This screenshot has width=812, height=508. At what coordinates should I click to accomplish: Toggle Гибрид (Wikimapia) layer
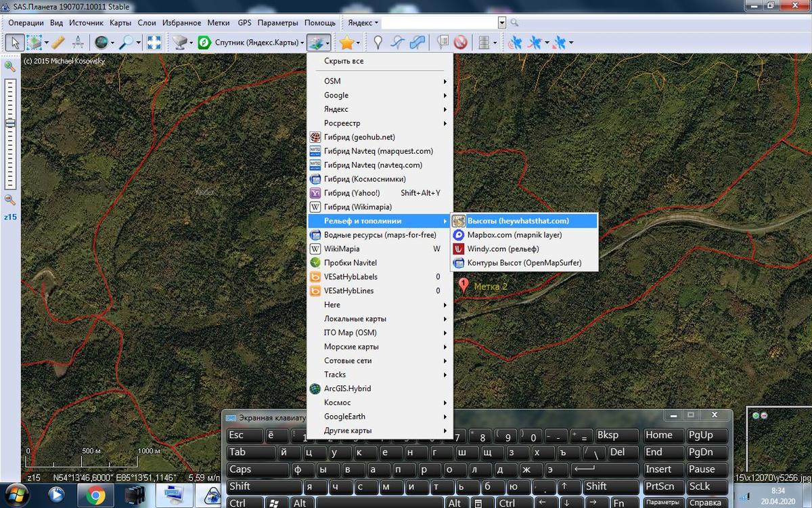point(380,207)
